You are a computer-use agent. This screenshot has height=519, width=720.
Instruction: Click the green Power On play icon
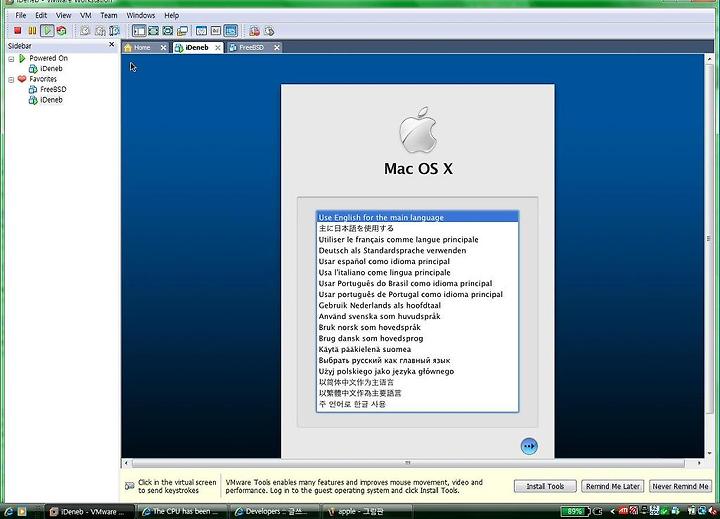(47, 31)
